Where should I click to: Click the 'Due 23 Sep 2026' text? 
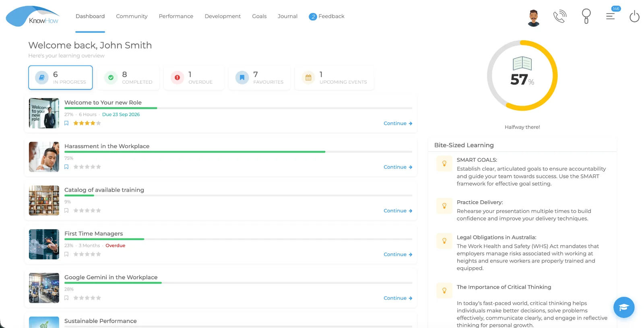click(x=121, y=114)
